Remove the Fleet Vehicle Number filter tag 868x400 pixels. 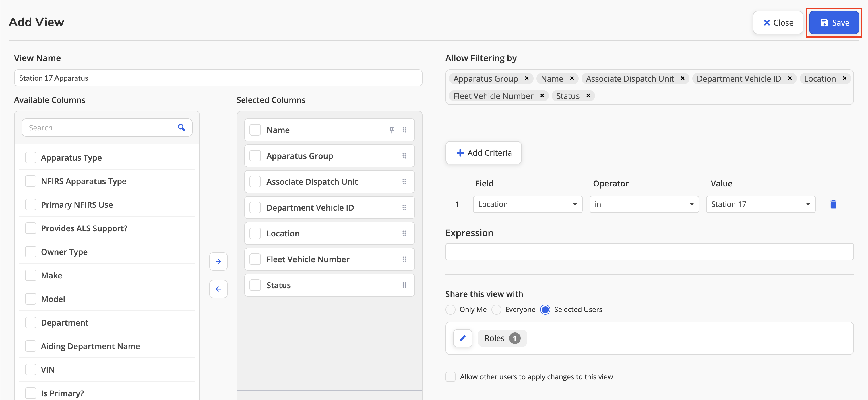(542, 96)
